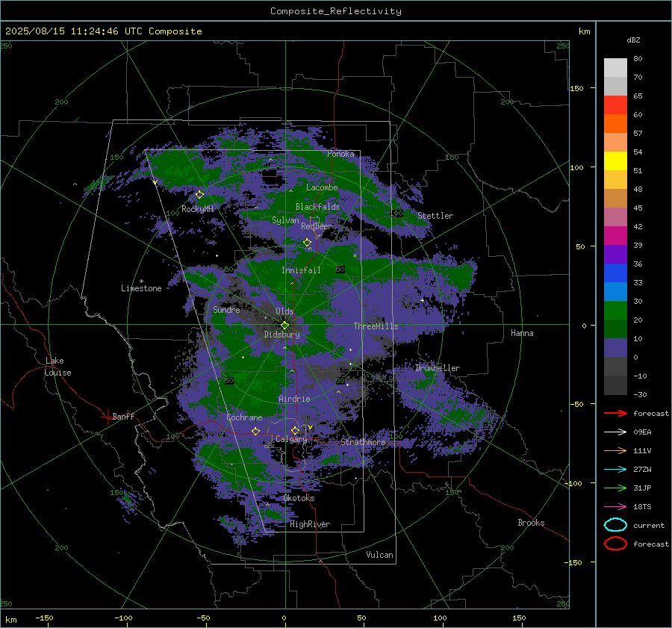Click the RockyMH town label
Viewport: 672px width, 628px height.
pyautogui.click(x=197, y=209)
